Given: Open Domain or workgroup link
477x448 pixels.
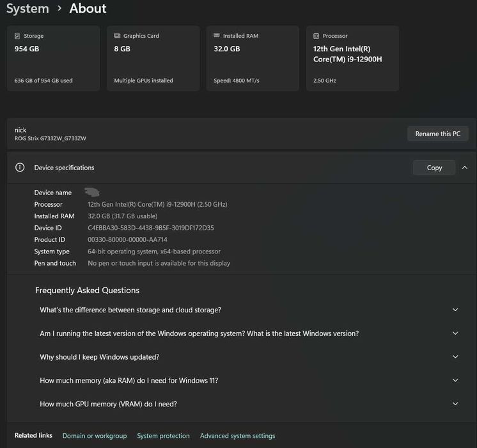Looking at the screenshot, I should coord(95,436).
